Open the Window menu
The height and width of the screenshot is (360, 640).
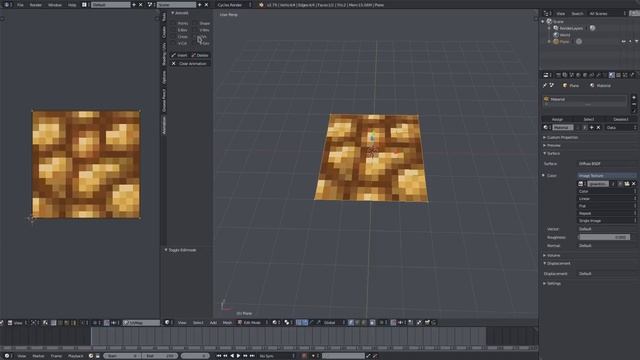(x=55, y=5)
